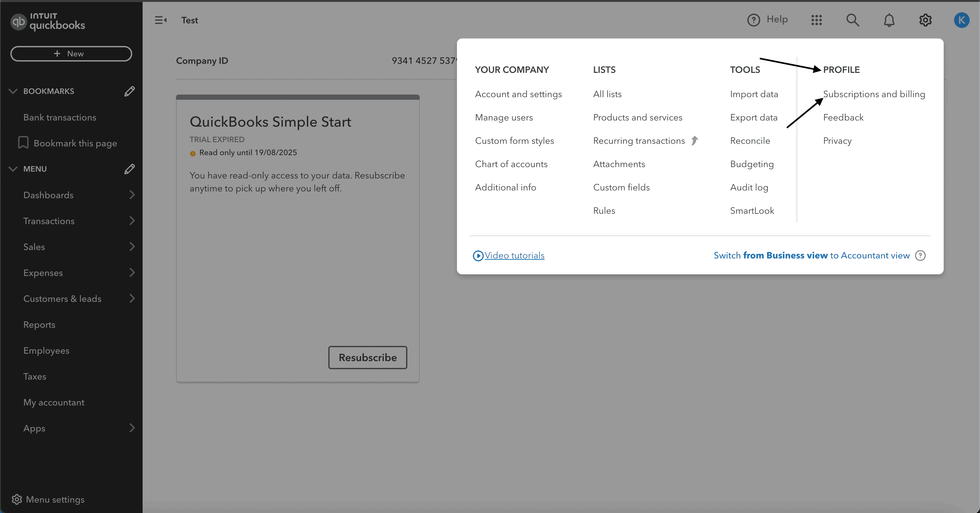Click help icon beside Accountant view switch
The height and width of the screenshot is (513, 980).
pos(920,256)
